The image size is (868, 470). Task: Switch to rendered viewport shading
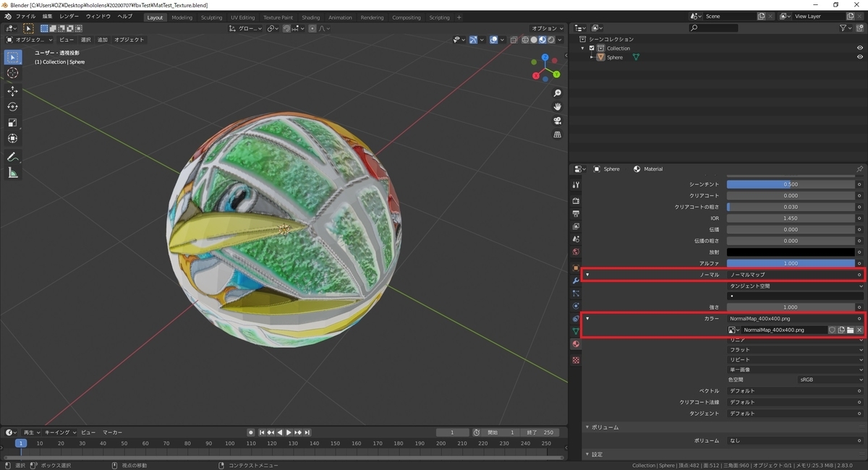click(552, 40)
